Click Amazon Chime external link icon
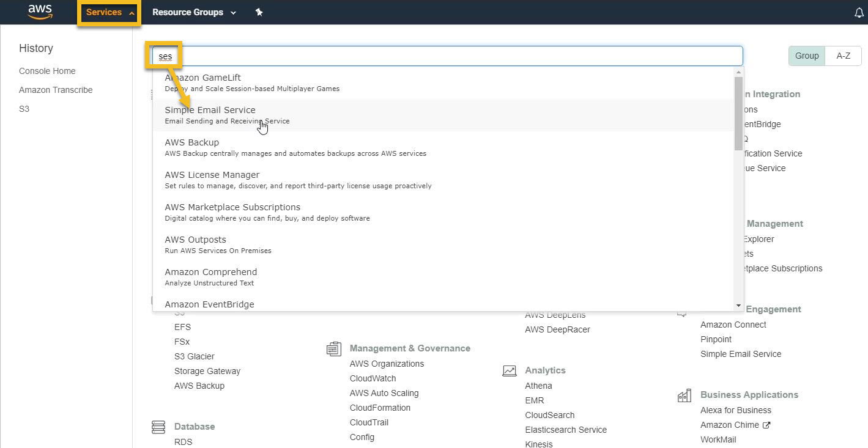 [766, 425]
